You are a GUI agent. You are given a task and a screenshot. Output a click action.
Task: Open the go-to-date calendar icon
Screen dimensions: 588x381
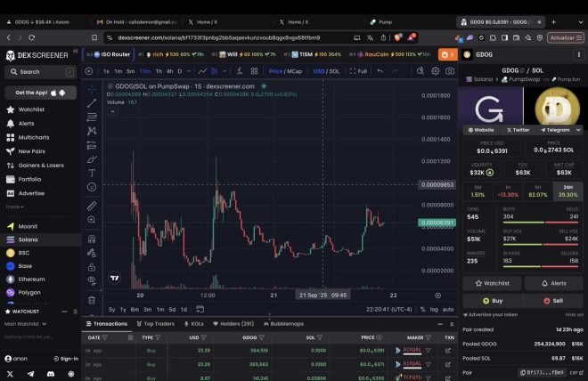click(200, 309)
